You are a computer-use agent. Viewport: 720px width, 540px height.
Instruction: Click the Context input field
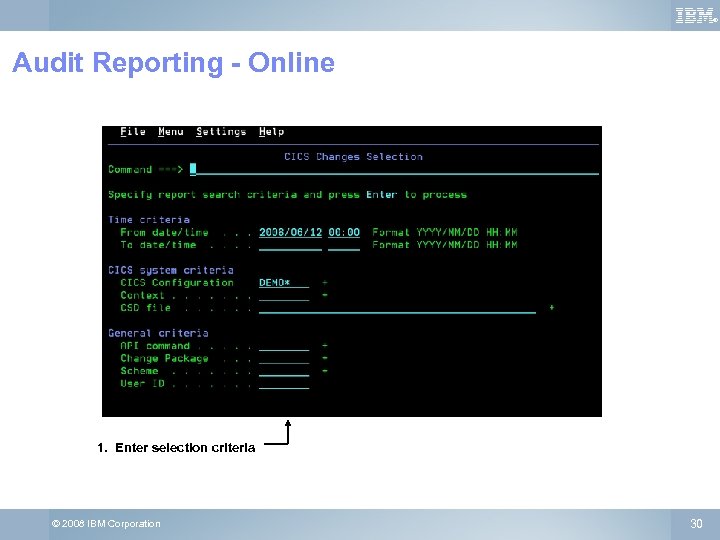pos(284,296)
